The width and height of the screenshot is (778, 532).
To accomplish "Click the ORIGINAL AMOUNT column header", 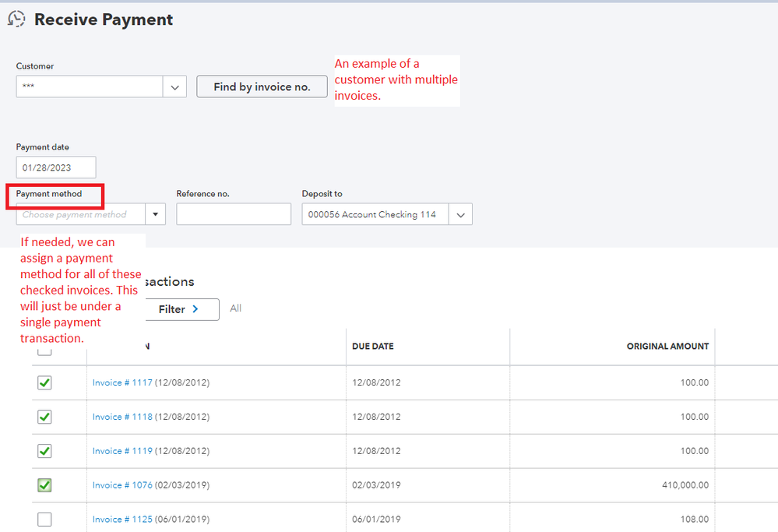I will click(x=667, y=347).
